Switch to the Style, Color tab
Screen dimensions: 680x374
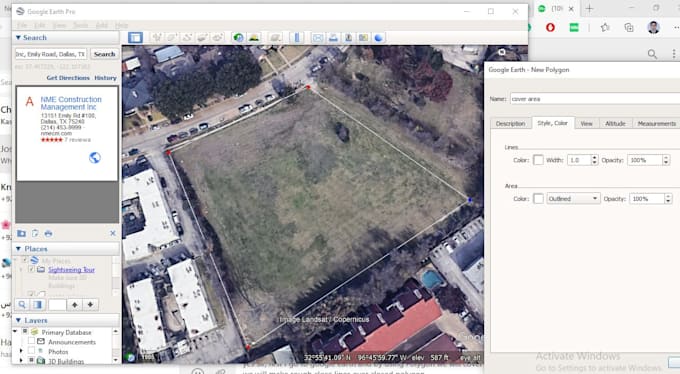[552, 123]
